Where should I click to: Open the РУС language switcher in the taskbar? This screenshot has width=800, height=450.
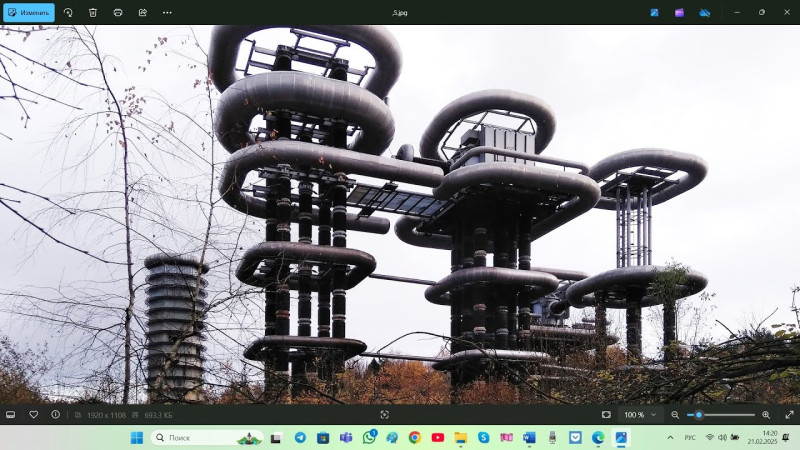tap(690, 438)
